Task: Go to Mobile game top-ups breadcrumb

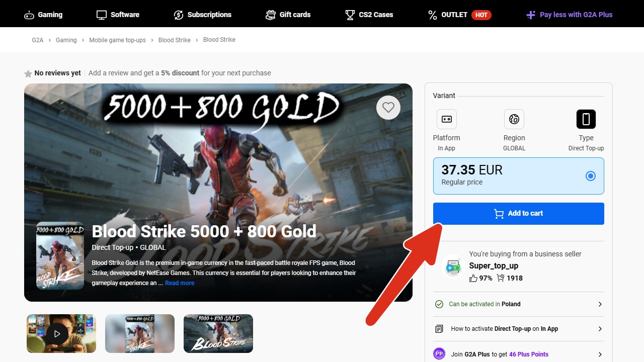Action: [x=117, y=40]
